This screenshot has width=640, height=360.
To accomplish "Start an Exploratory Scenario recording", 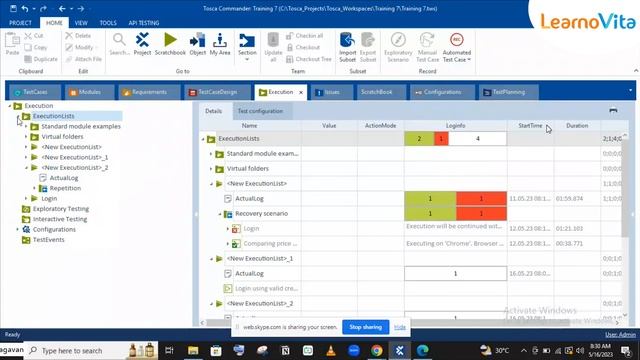I will [398, 47].
